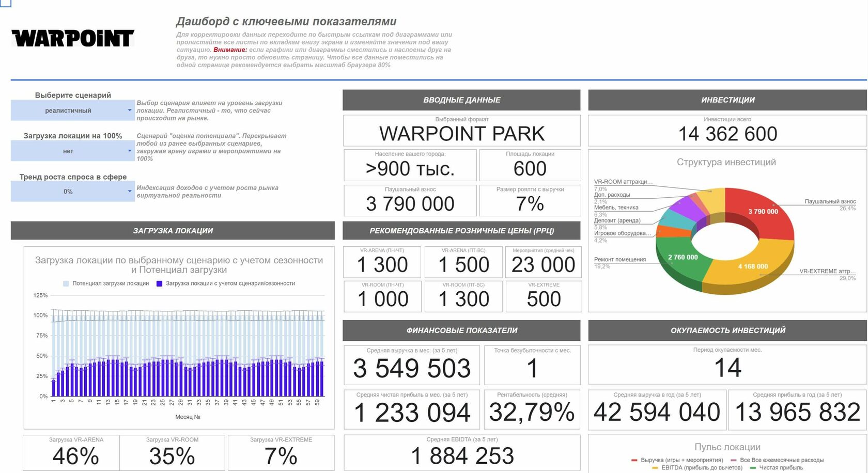Click the ОКУПАЕМОСТЬ ИНВЕСТИЦИЙ section header
The width and height of the screenshot is (868, 473).
pyautogui.click(x=727, y=330)
